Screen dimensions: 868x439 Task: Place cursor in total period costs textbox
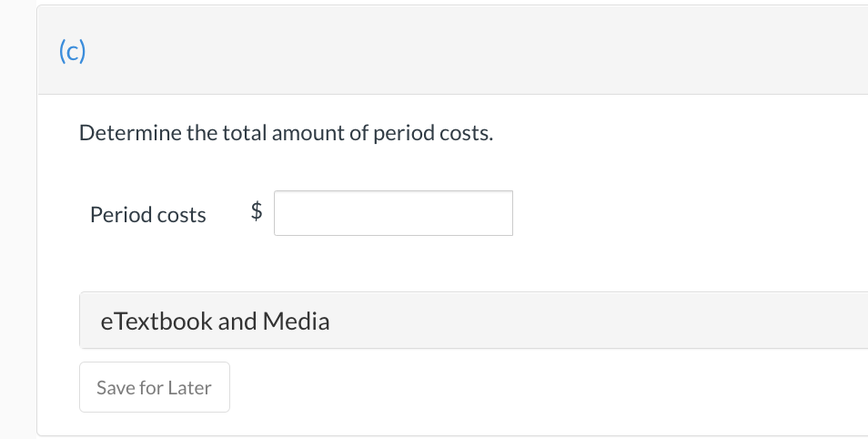393,213
